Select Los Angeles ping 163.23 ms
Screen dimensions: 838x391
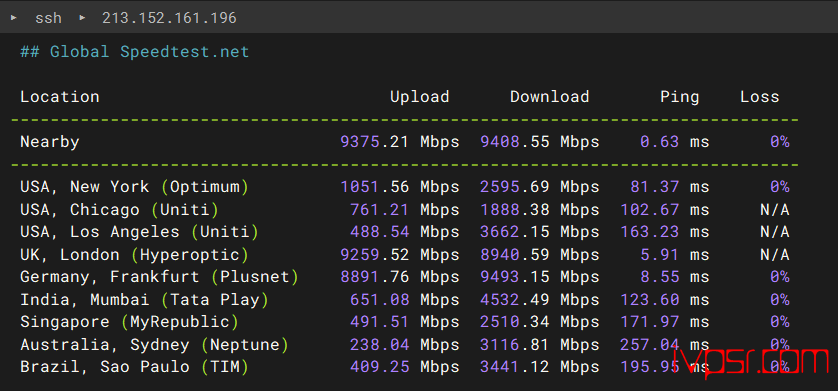665,232
